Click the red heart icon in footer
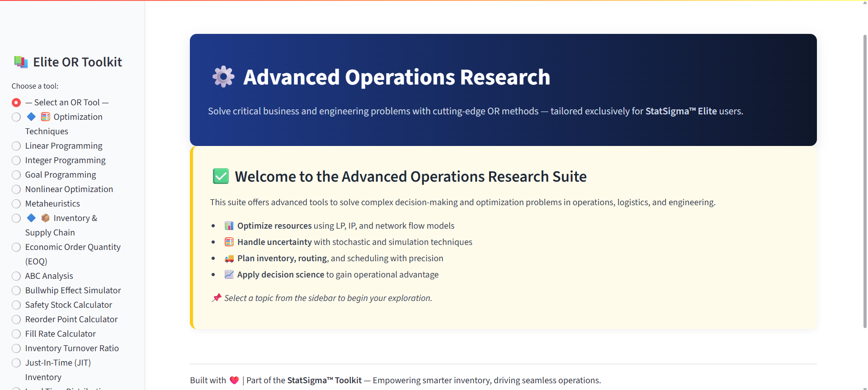The width and height of the screenshot is (868, 390). pyautogui.click(x=234, y=380)
